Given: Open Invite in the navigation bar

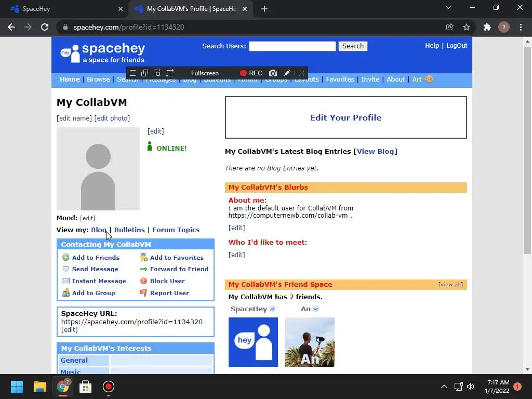Looking at the screenshot, I should pyautogui.click(x=370, y=79).
